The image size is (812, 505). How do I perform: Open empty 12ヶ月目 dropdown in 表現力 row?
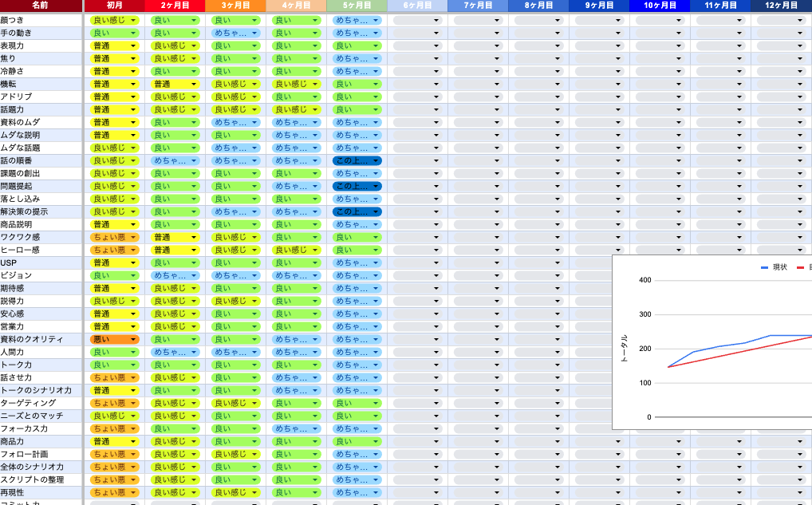800,45
